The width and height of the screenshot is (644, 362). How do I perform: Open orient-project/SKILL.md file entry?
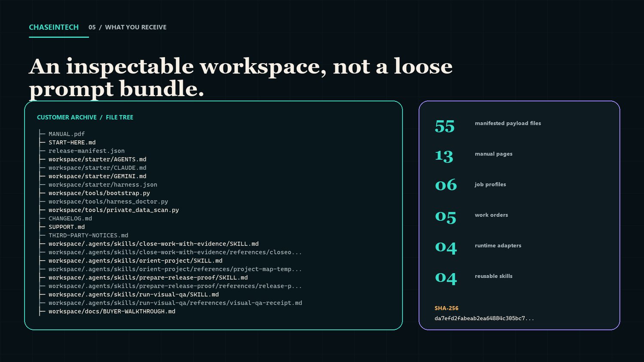[136, 261]
